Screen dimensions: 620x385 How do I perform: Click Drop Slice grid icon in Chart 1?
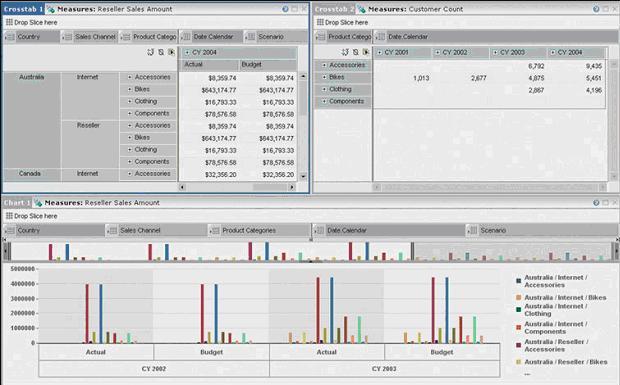tap(9, 216)
